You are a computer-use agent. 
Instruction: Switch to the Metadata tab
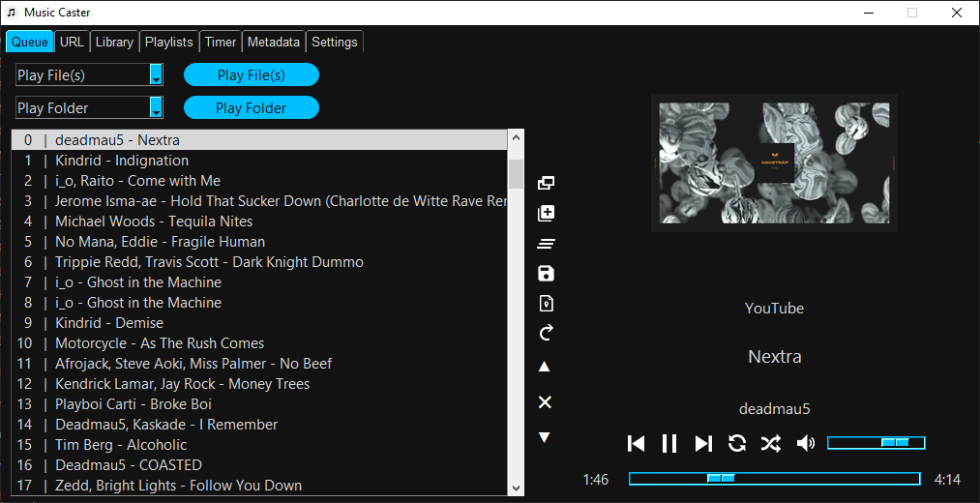[274, 42]
